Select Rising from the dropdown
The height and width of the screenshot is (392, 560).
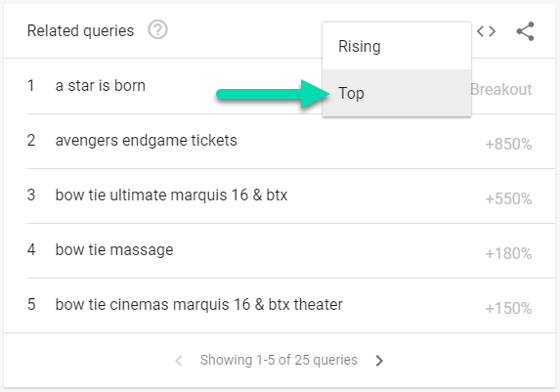(397, 47)
